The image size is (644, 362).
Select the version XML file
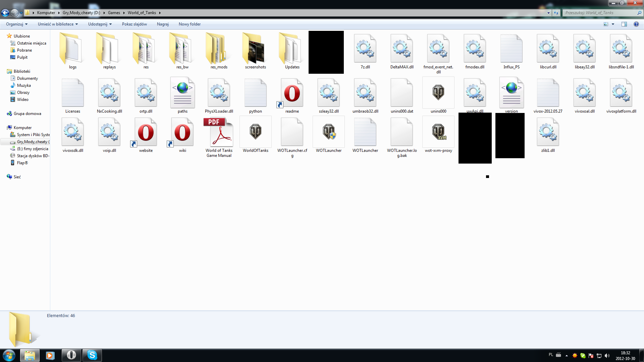[x=512, y=95]
